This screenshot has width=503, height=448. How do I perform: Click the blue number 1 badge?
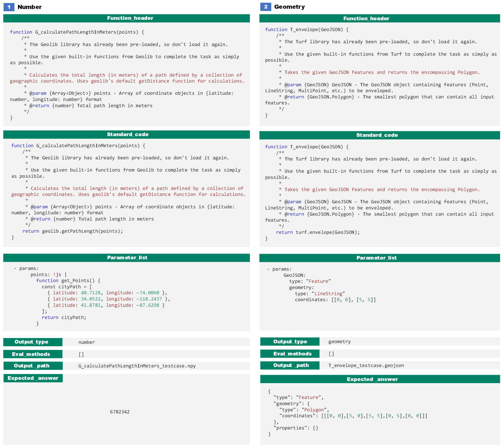9,7
